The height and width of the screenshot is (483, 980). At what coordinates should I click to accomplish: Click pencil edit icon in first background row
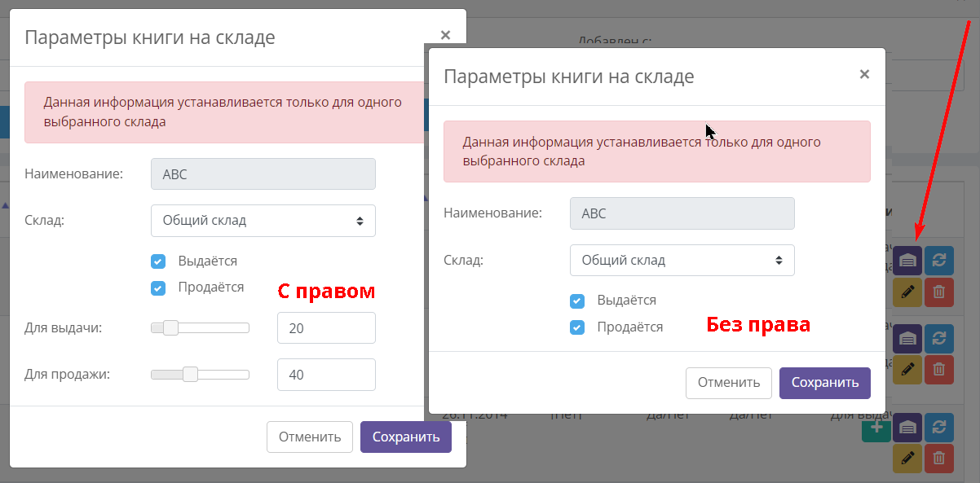(907, 292)
